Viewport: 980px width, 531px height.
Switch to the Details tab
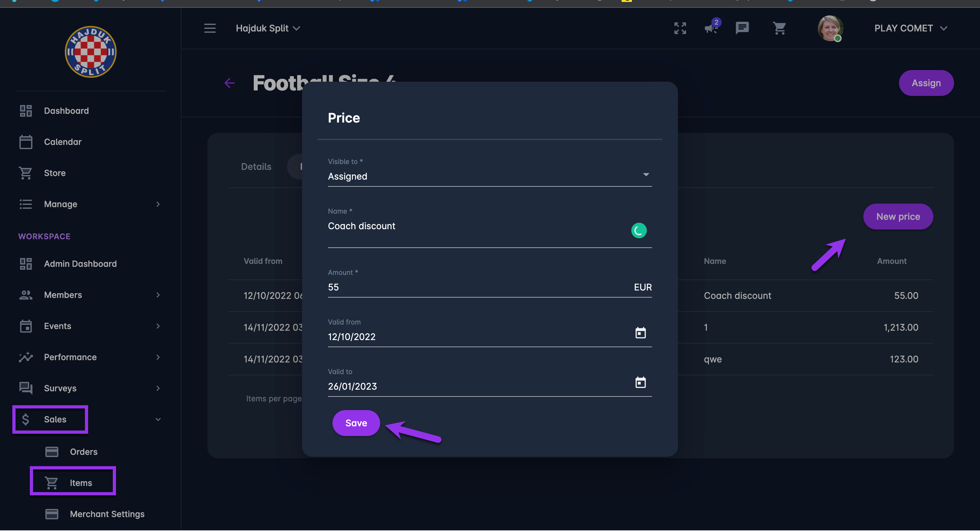(x=256, y=167)
